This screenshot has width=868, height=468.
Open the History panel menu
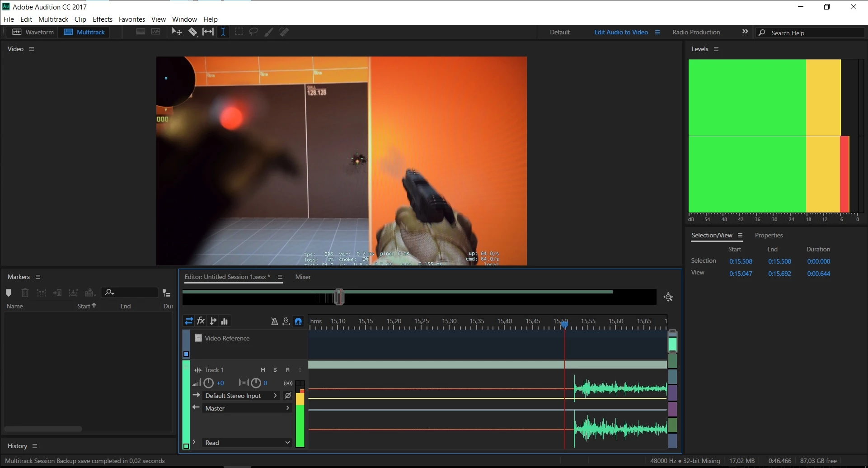point(35,446)
